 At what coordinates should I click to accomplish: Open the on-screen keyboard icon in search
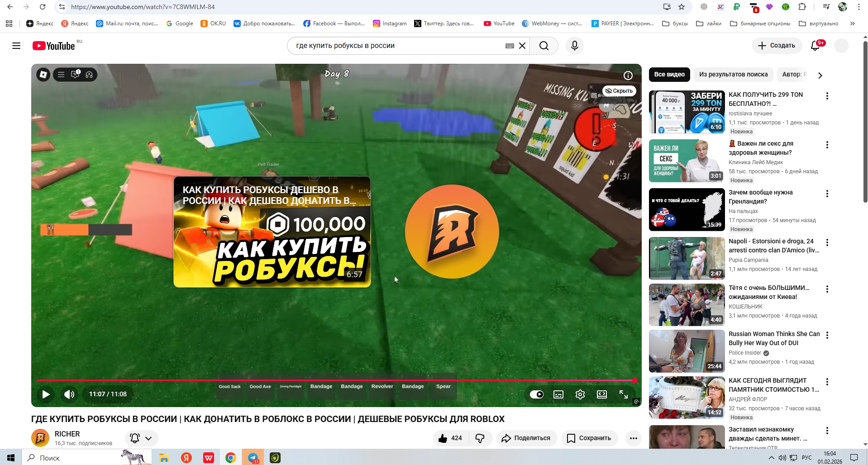510,46
